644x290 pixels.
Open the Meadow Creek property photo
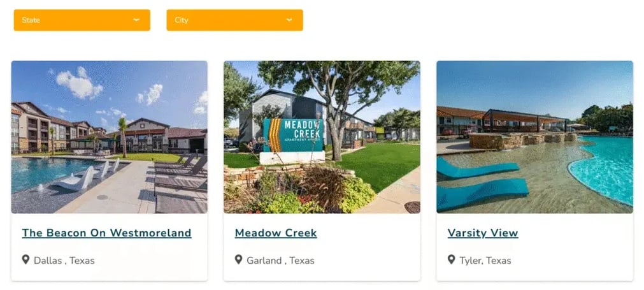click(322, 137)
